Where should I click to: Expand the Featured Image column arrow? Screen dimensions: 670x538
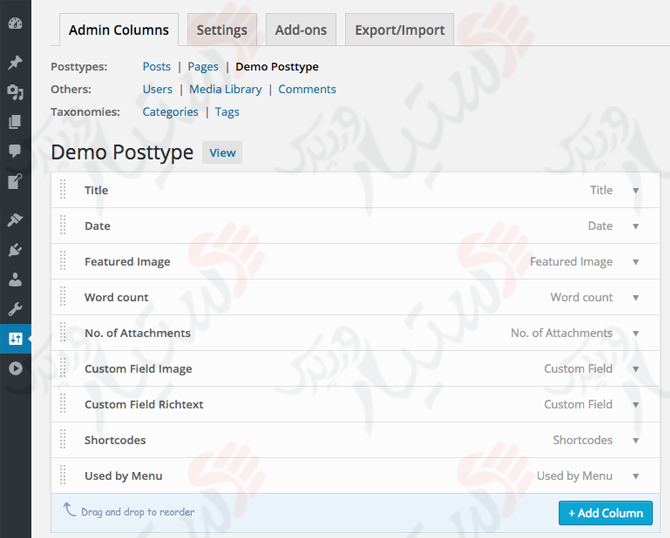tap(636, 262)
